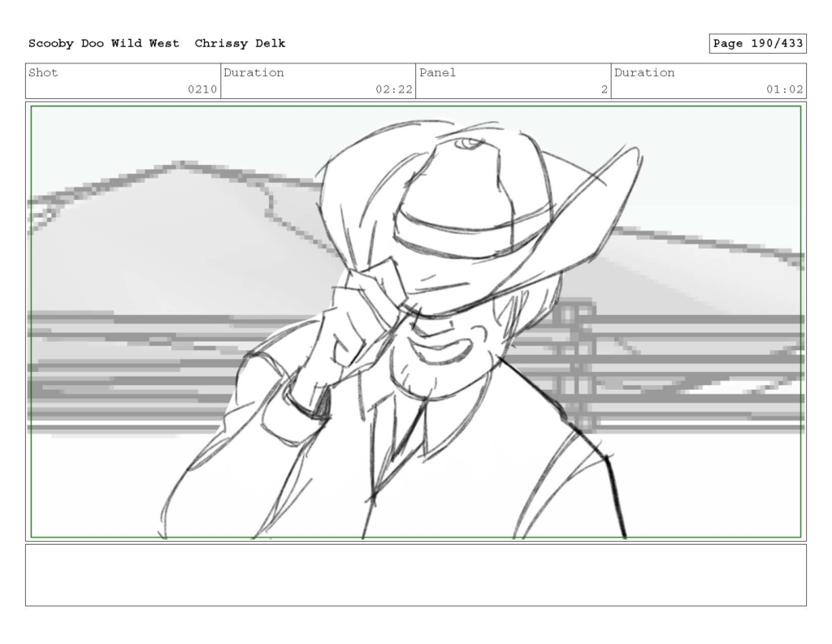Screen dimensions: 832x644
Task: Click the shot duration value '02:22'
Action: [x=394, y=89]
